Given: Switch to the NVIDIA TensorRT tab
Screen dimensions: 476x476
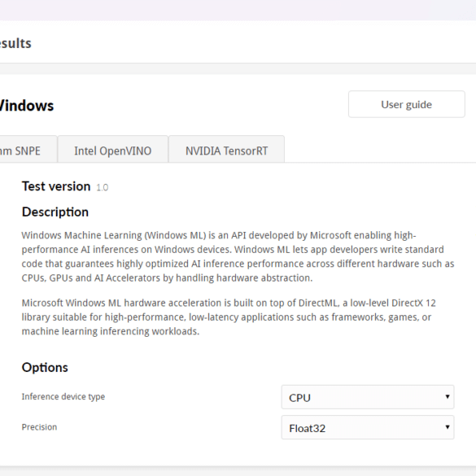Looking at the screenshot, I should 226,150.
